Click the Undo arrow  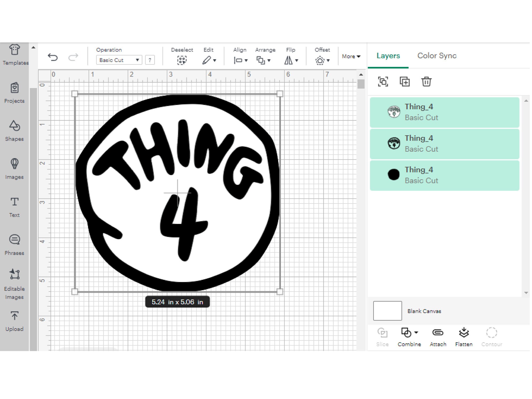pyautogui.click(x=53, y=56)
